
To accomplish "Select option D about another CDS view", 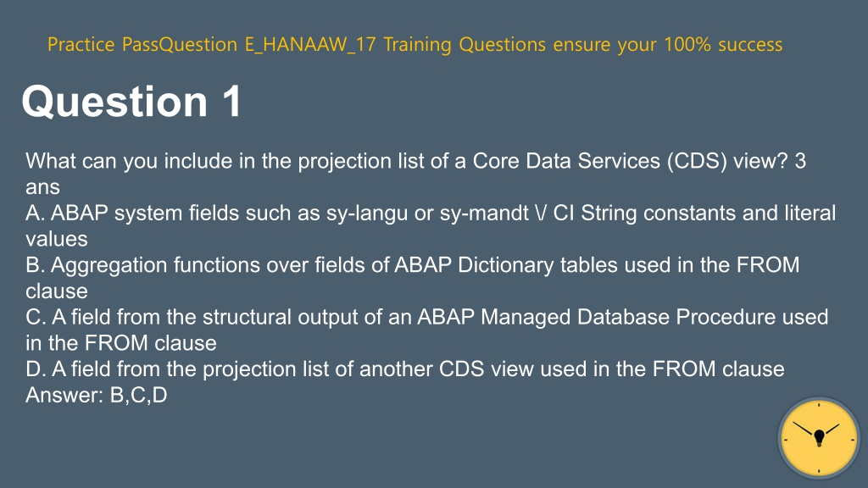I will click(404, 369).
